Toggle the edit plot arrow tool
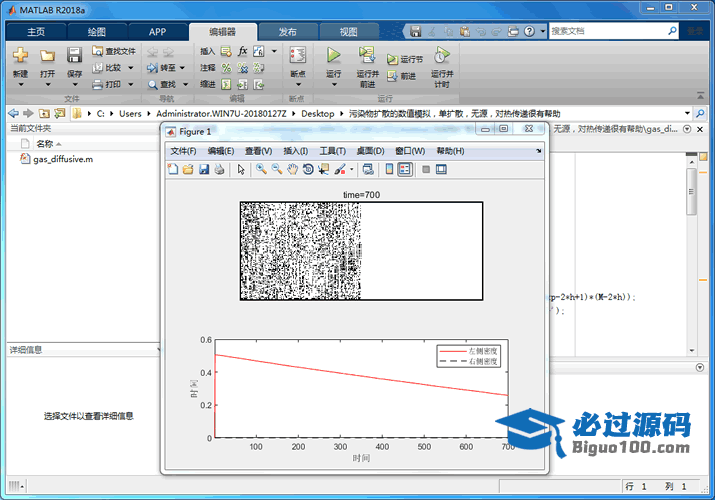715x500 pixels. click(x=241, y=170)
